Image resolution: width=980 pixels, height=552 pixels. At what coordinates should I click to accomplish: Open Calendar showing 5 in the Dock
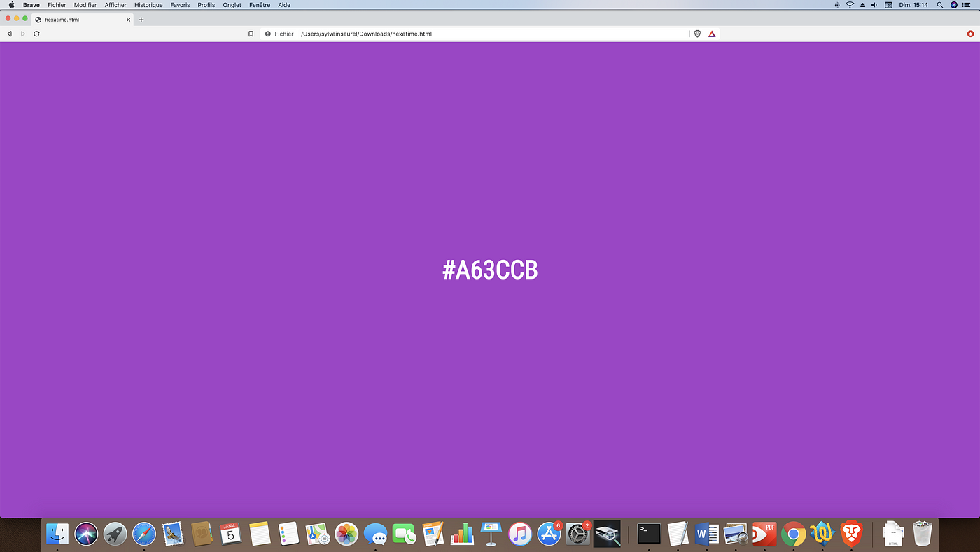pos(230,534)
